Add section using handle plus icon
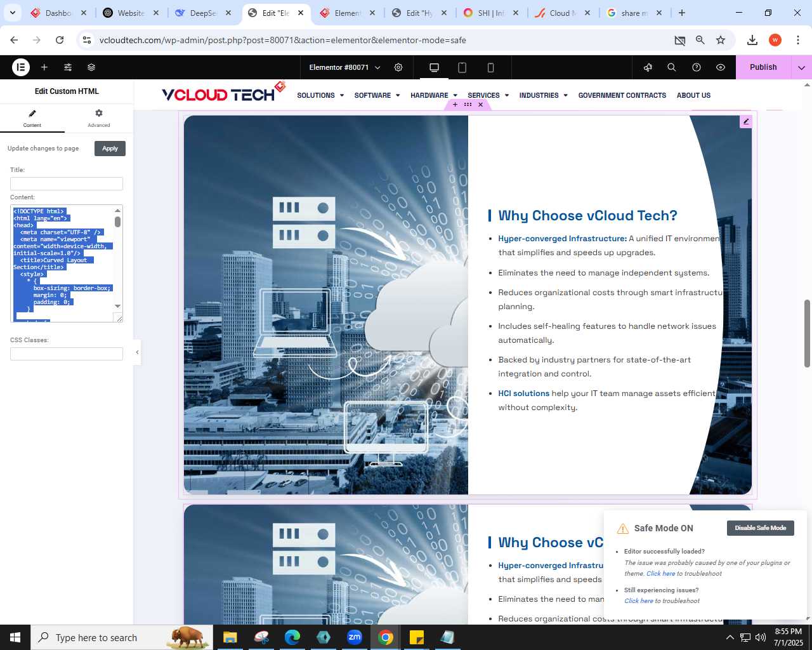 click(x=455, y=105)
